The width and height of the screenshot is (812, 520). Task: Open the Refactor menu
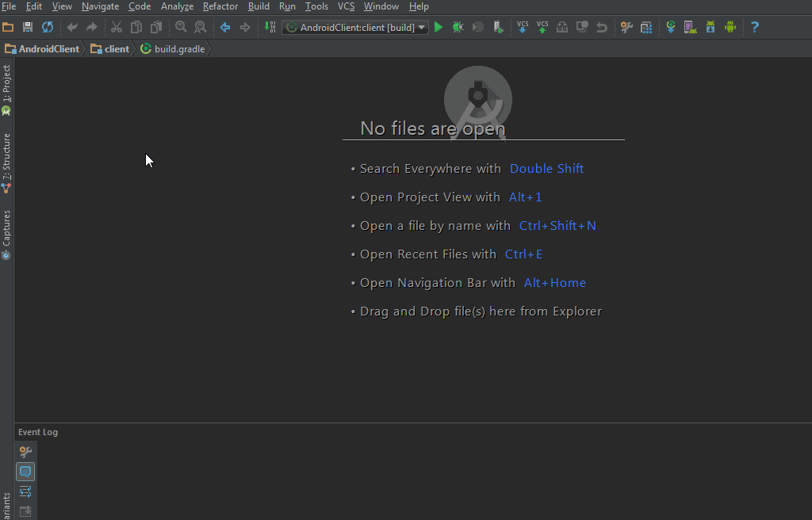(x=220, y=6)
